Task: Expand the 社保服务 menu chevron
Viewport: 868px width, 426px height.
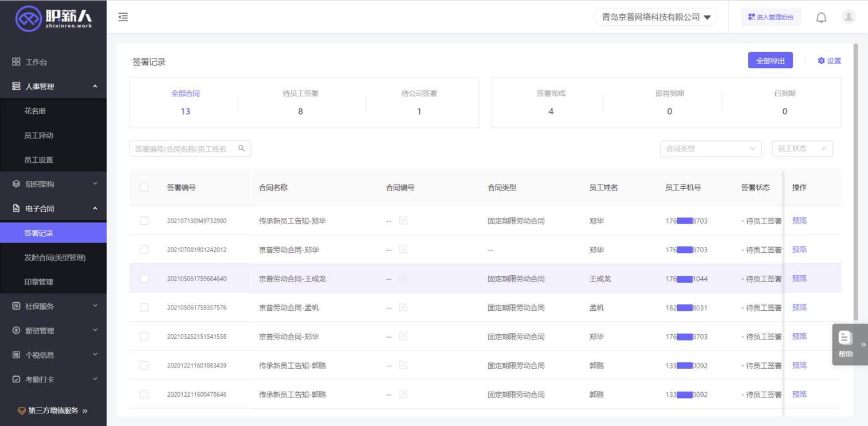Action: tap(95, 306)
